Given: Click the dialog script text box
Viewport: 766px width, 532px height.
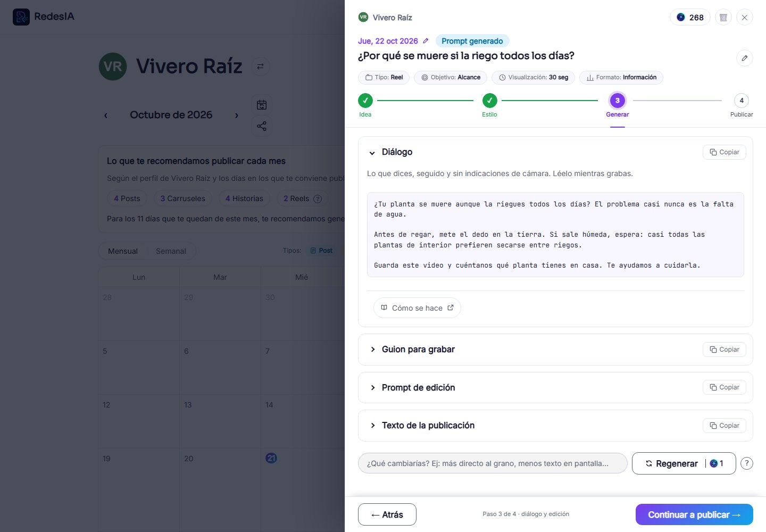Looking at the screenshot, I should coord(555,235).
